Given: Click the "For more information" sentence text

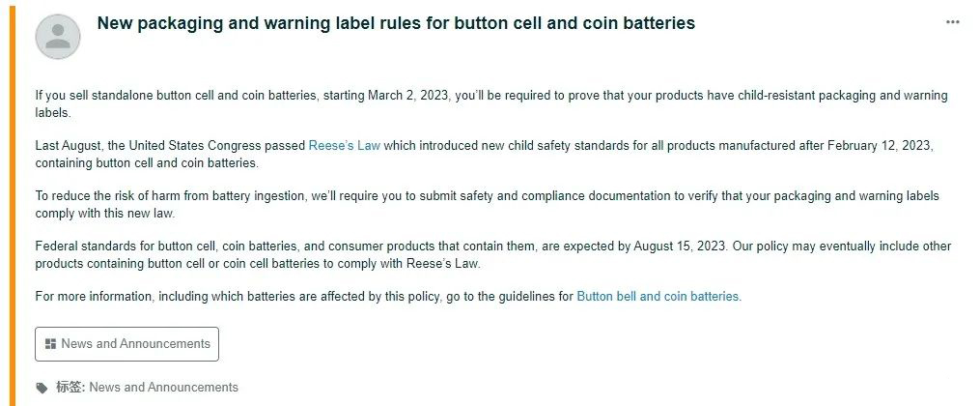Looking at the screenshot, I should point(304,297).
